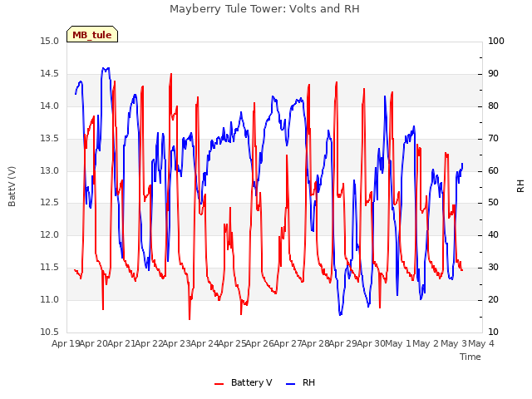The width and height of the screenshot is (532, 399).
Task: Click the 13.5 tick on BattV axis
Action: pyautogui.click(x=49, y=139)
